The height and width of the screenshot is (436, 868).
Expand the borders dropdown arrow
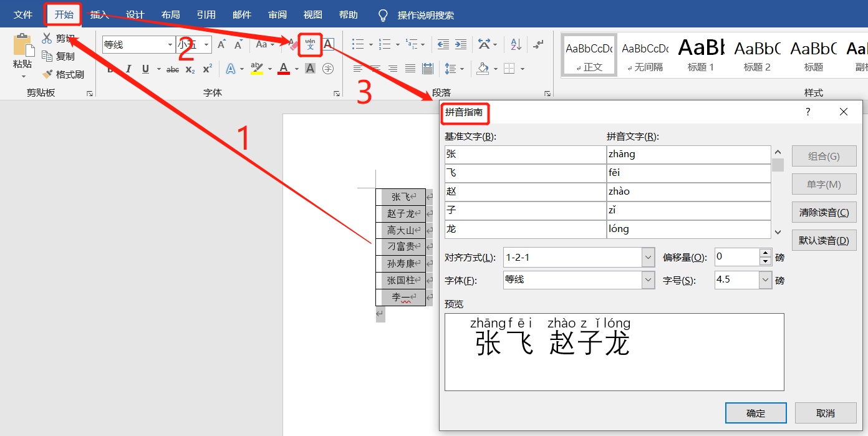(523, 69)
